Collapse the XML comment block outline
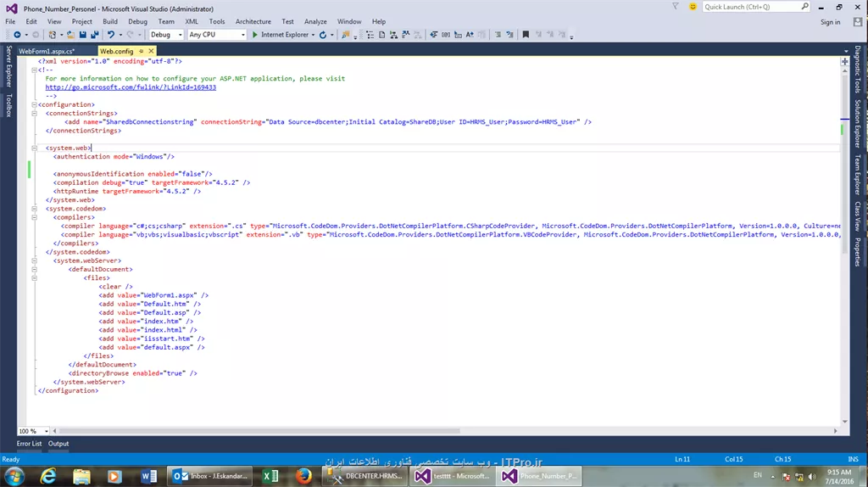 [x=34, y=70]
